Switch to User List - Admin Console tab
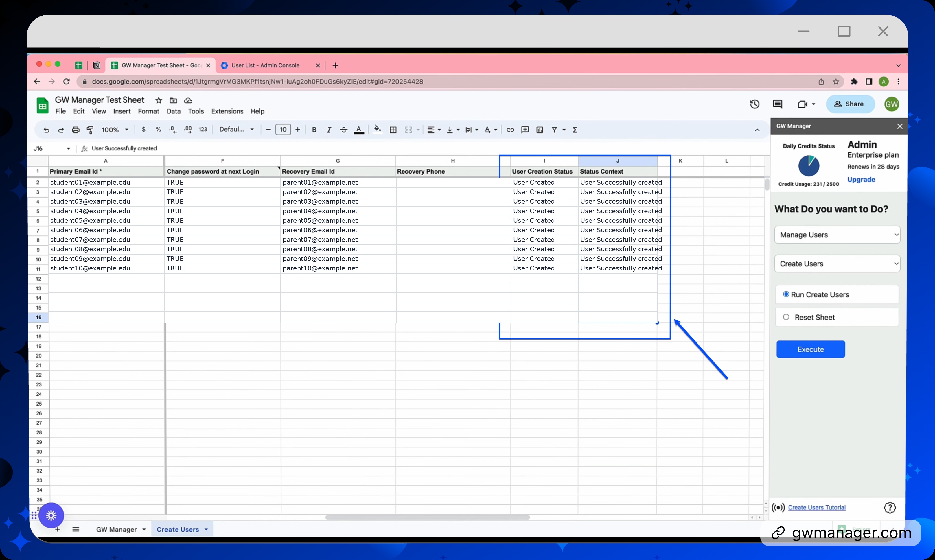 click(265, 65)
